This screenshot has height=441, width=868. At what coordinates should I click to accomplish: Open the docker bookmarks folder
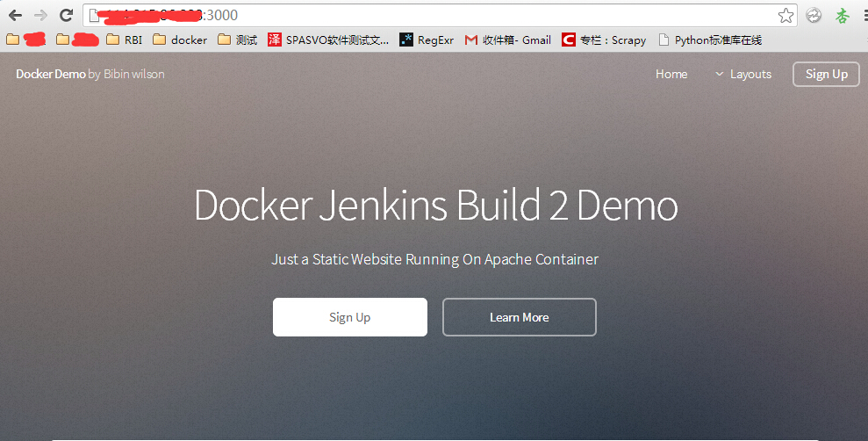tap(180, 40)
